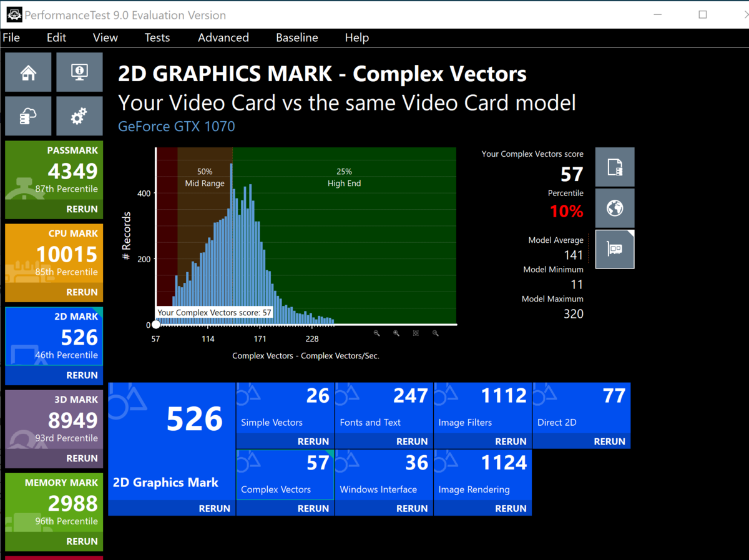Click the tallest histogram bar near 141
749x560 pixels.
click(232, 244)
